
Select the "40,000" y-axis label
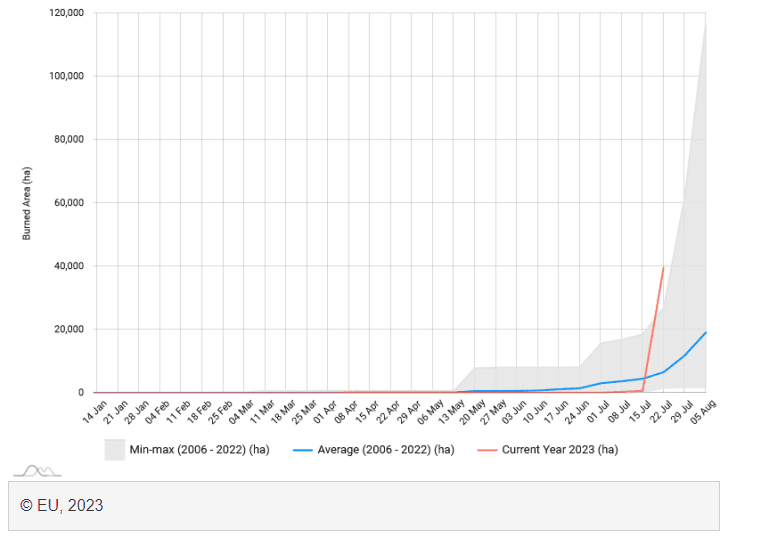(67, 266)
